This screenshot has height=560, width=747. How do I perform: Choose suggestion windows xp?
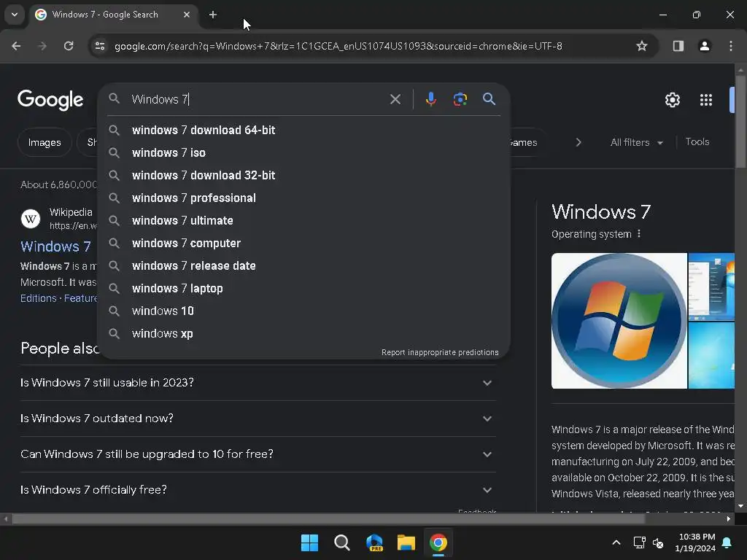(303, 334)
